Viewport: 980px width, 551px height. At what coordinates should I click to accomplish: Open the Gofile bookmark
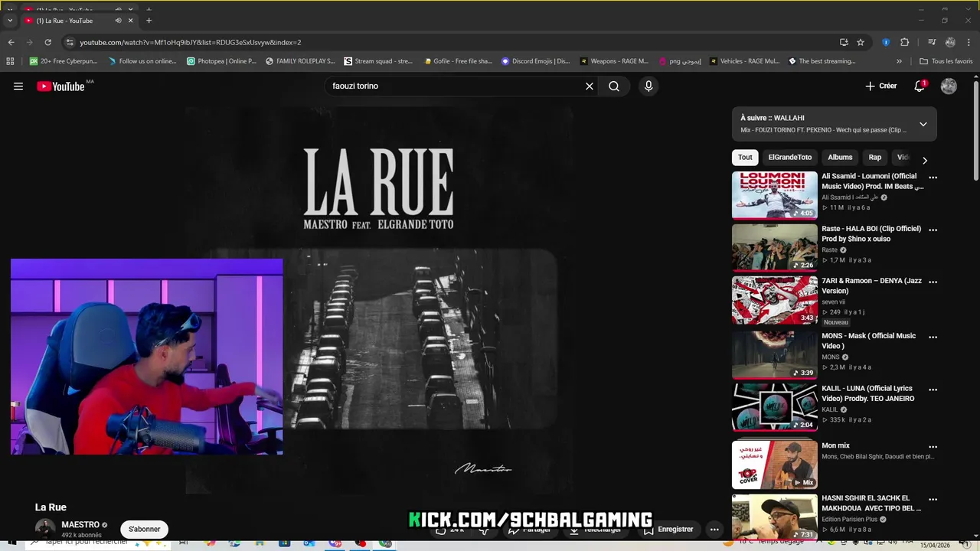pos(457,61)
